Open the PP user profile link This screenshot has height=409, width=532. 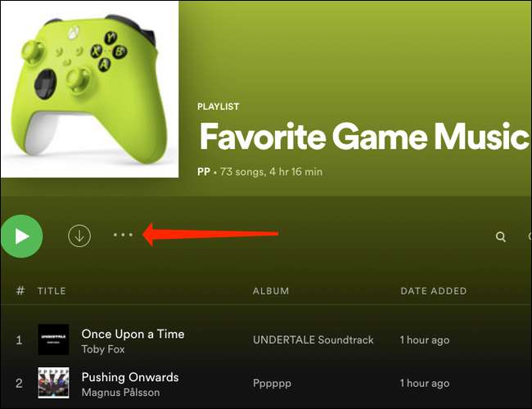click(x=204, y=172)
